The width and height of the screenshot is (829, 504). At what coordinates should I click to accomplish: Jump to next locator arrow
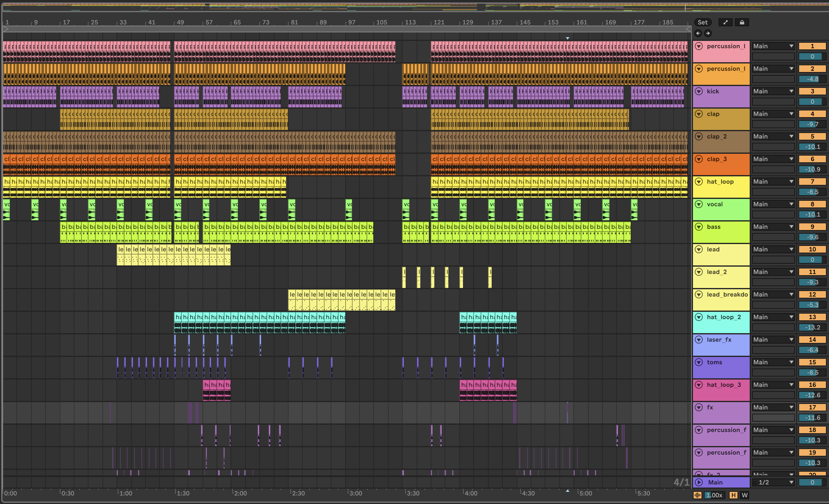pos(708,33)
